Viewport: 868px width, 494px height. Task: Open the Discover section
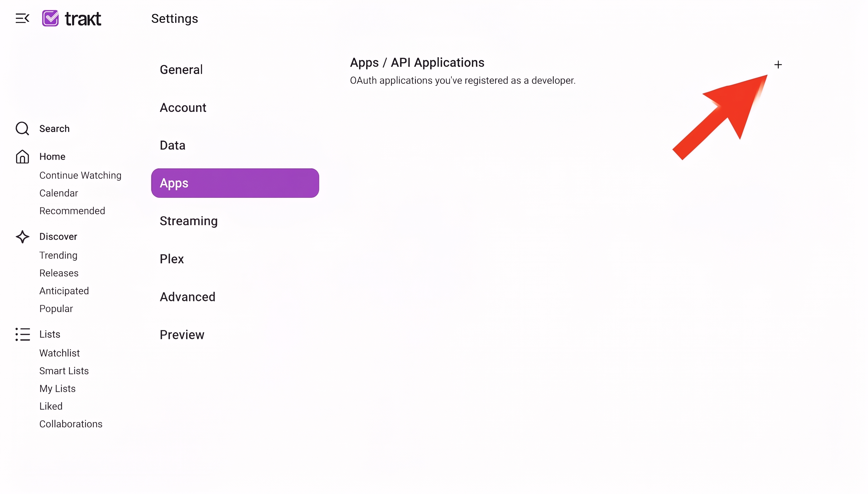coord(58,237)
